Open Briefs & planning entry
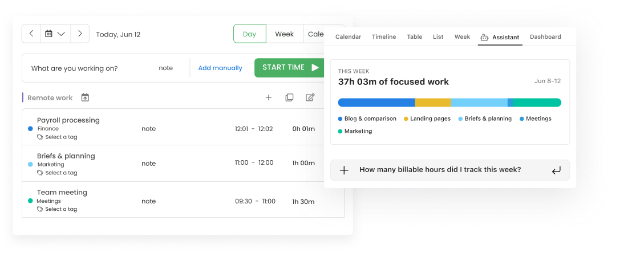The width and height of the screenshot is (644, 253). 66,156
